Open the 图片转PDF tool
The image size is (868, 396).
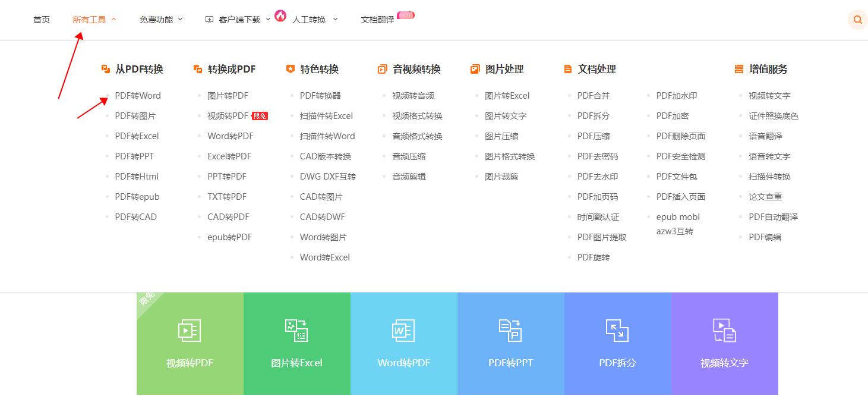click(x=228, y=96)
